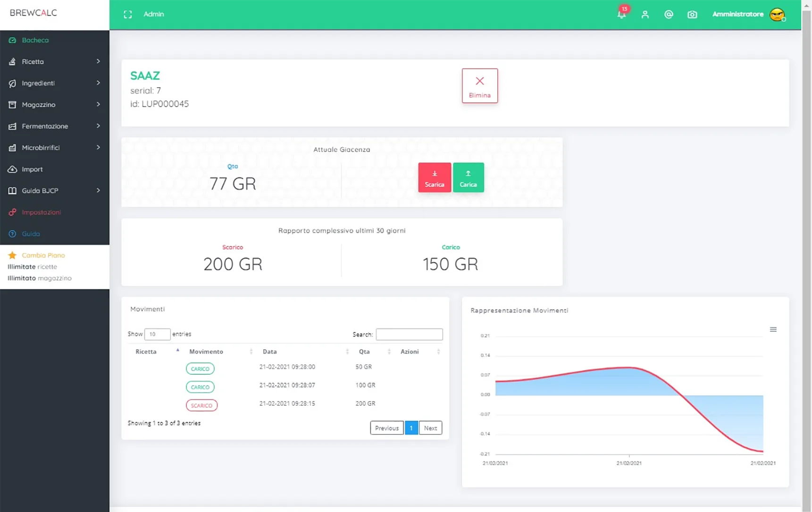Open the chart hamburger menu icon

(773, 329)
